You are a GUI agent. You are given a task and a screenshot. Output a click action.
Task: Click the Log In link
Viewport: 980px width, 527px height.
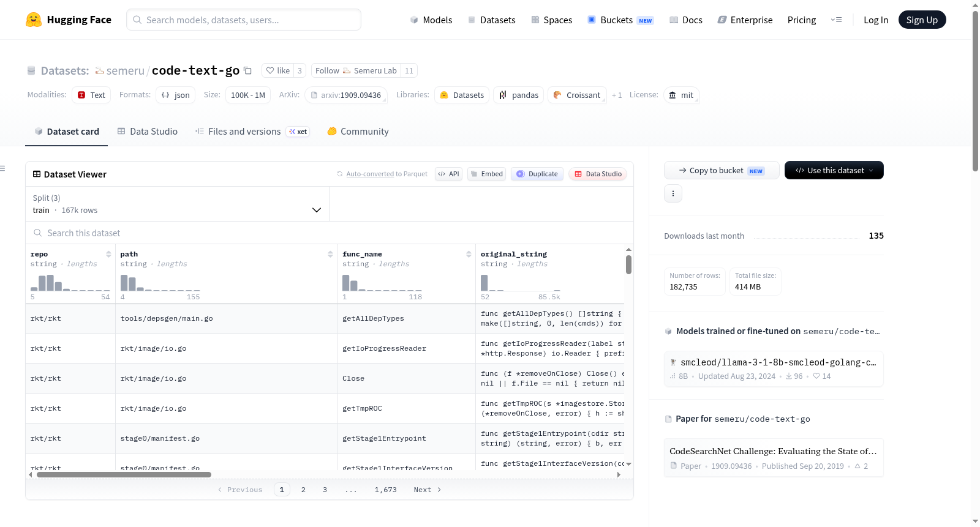click(876, 20)
